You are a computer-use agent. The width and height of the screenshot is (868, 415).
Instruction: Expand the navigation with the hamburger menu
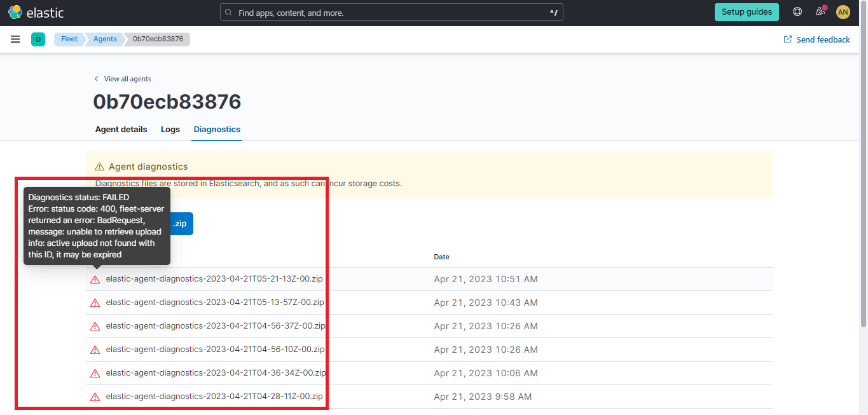(15, 39)
